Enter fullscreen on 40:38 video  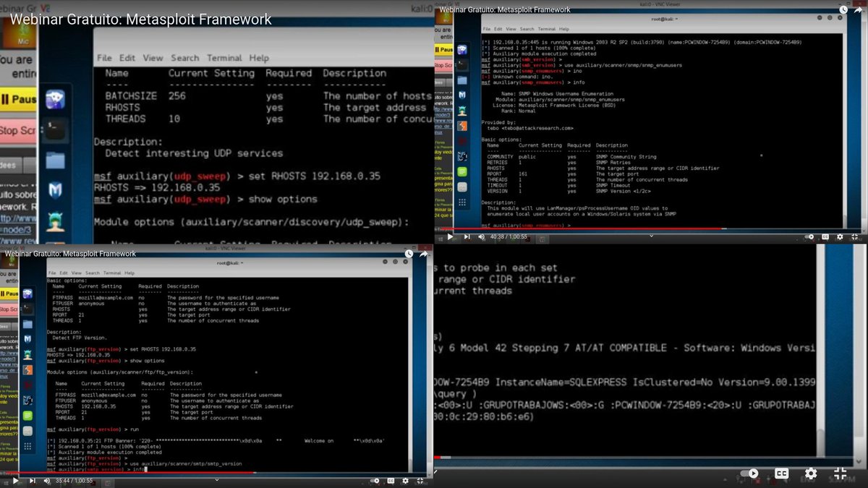[x=856, y=236]
